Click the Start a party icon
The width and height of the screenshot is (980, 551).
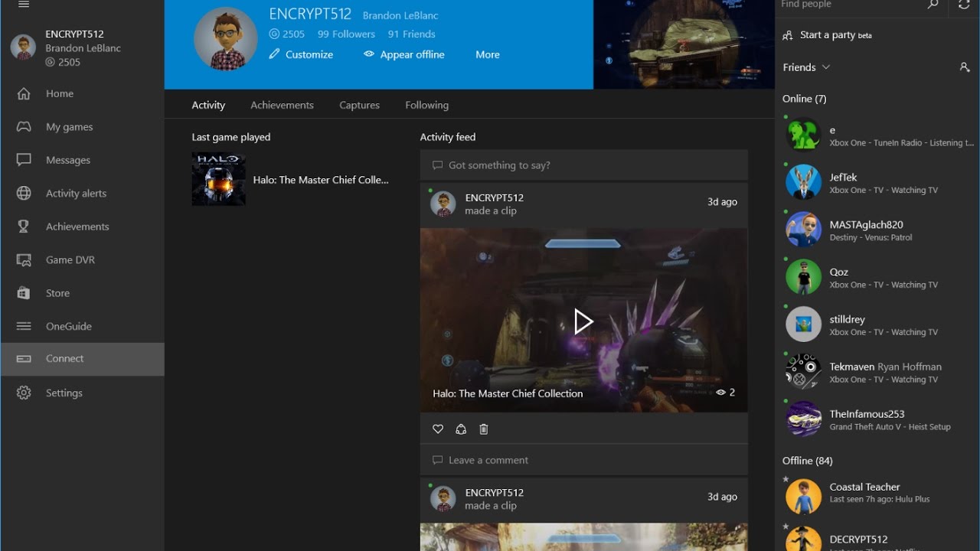tap(789, 35)
